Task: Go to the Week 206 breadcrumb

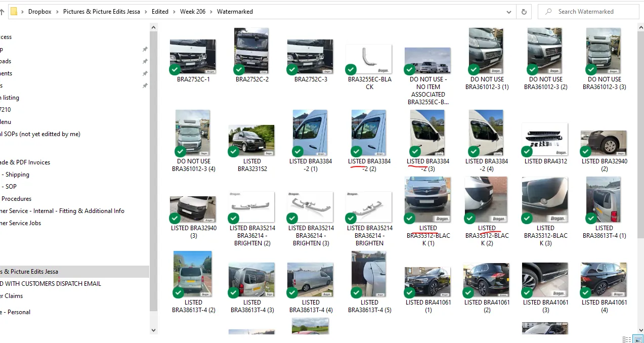Action: tap(193, 12)
